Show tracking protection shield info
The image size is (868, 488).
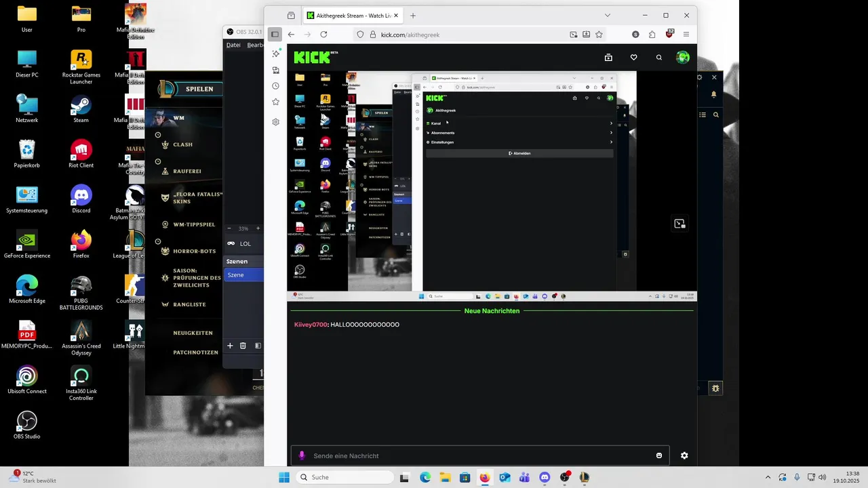coord(360,35)
